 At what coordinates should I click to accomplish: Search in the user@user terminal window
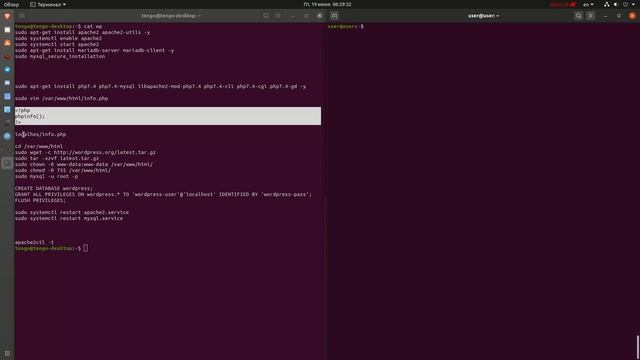point(578,16)
